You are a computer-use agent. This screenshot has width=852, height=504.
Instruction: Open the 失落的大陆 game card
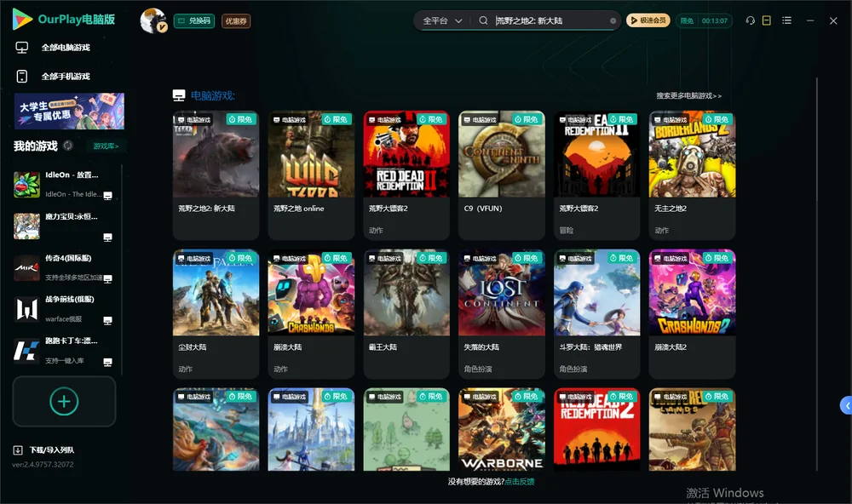click(x=502, y=314)
